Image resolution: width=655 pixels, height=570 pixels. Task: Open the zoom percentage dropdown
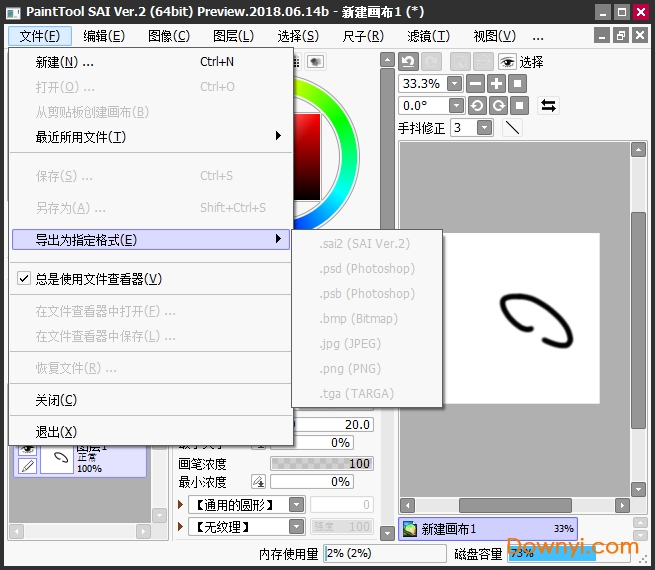point(455,84)
